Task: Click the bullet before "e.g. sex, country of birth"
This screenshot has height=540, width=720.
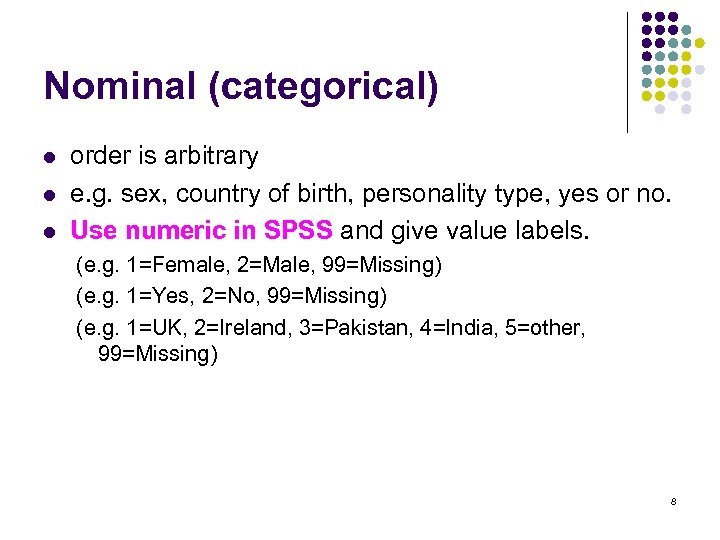Action: pyautogui.click(x=47, y=195)
